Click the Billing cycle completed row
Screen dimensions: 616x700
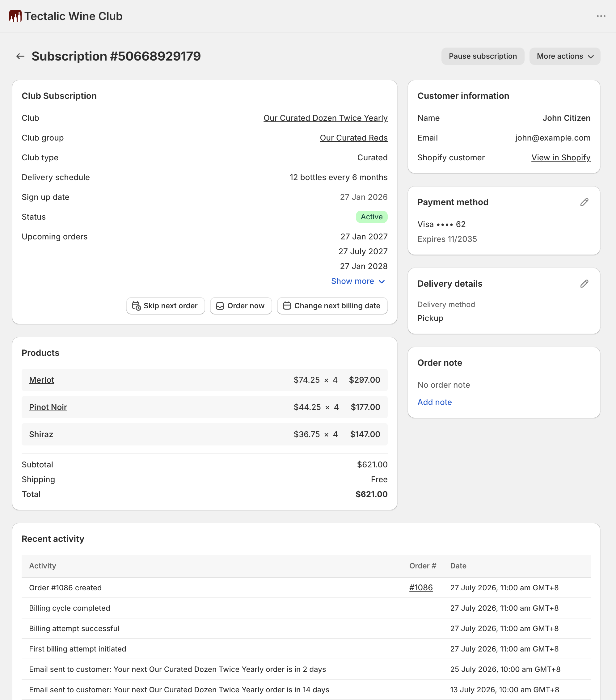click(306, 608)
